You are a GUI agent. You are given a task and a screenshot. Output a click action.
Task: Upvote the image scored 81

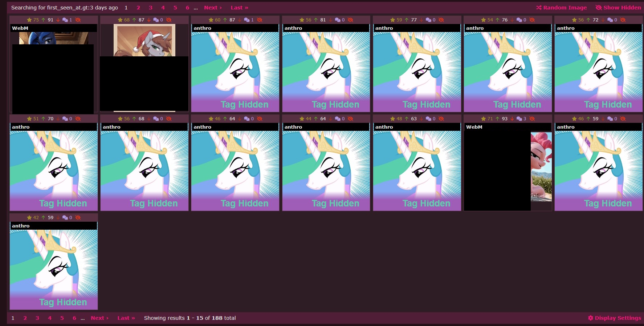pos(316,20)
